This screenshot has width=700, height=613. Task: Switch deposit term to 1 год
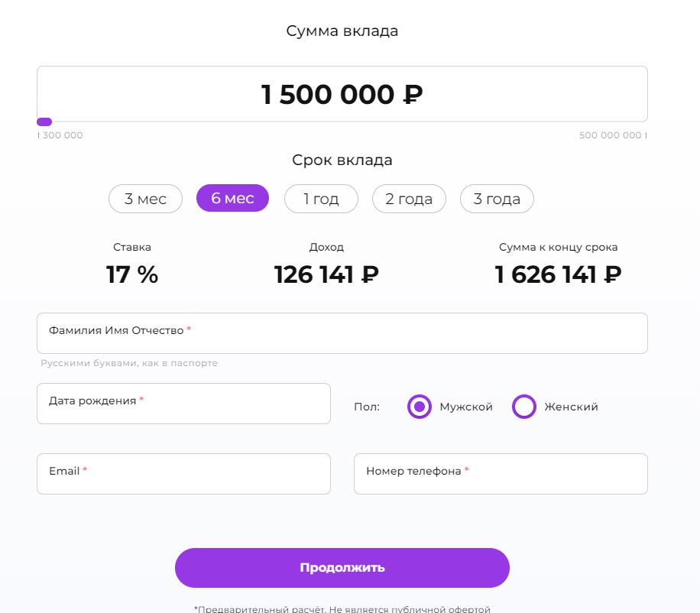321,199
